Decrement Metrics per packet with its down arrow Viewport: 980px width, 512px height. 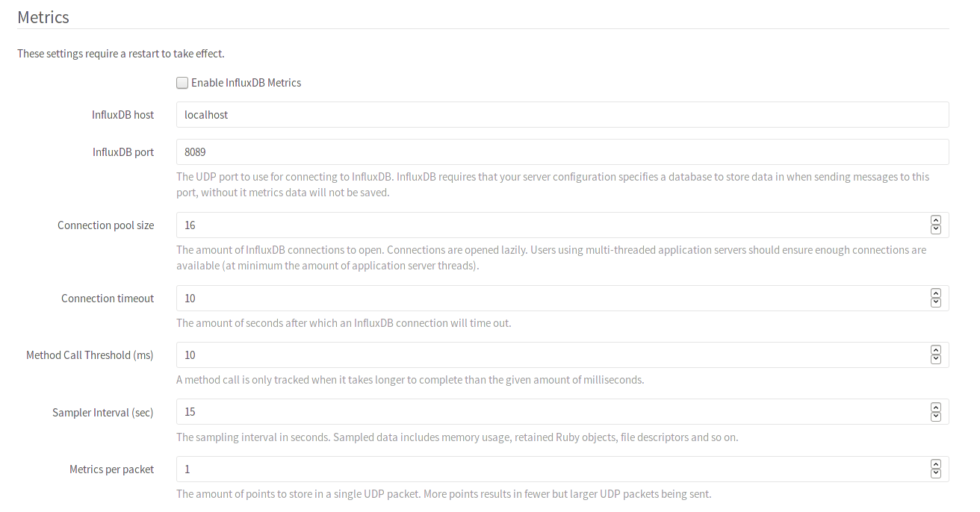coord(935,473)
